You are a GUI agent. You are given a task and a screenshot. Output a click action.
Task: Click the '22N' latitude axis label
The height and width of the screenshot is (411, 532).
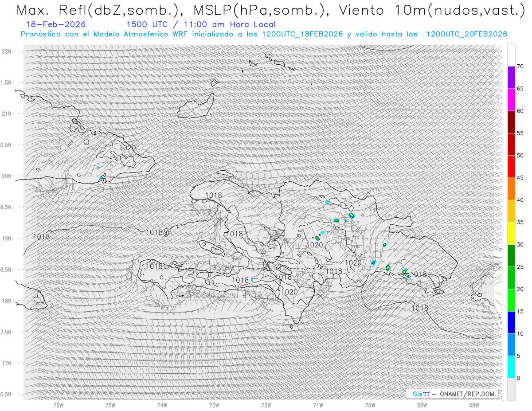[7, 51]
